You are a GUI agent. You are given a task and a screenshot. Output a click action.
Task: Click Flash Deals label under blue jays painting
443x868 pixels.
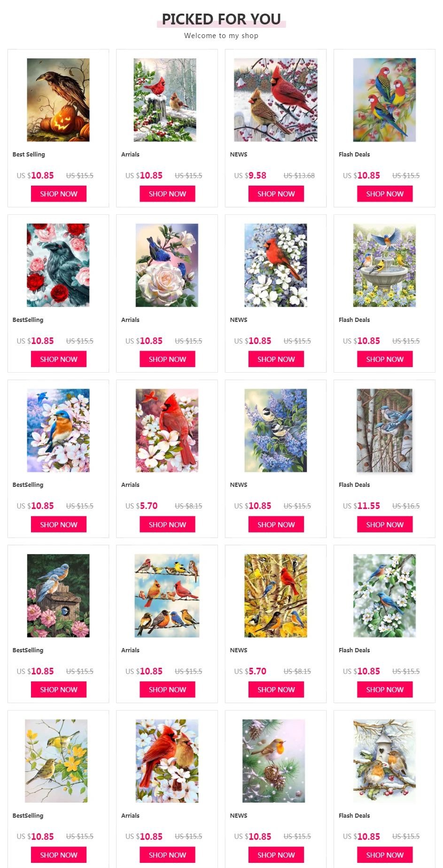[354, 485]
